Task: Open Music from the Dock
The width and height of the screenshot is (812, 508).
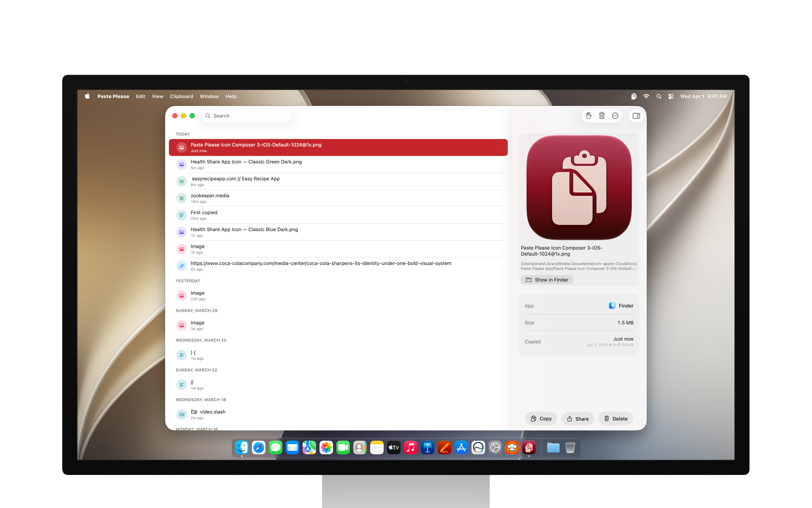Action: [411, 448]
